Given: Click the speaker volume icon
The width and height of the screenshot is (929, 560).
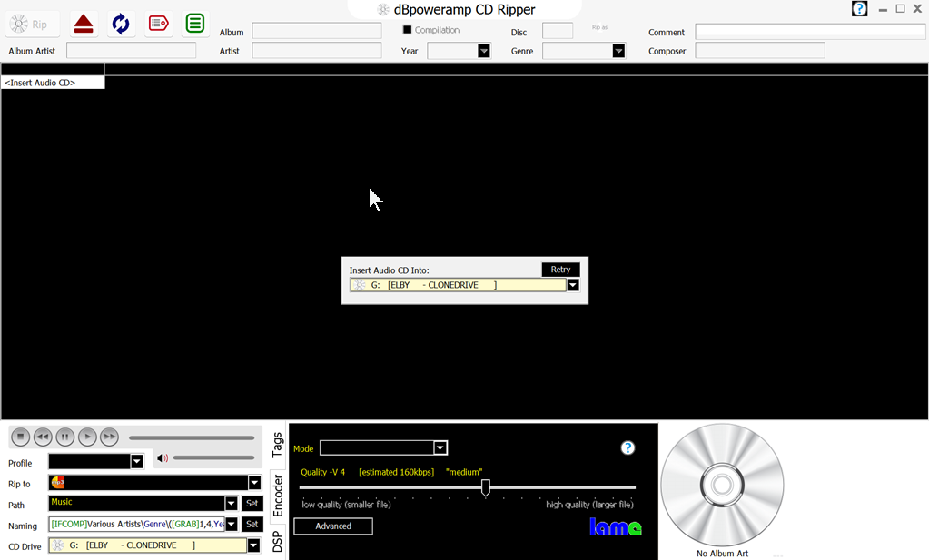Looking at the screenshot, I should (163, 458).
